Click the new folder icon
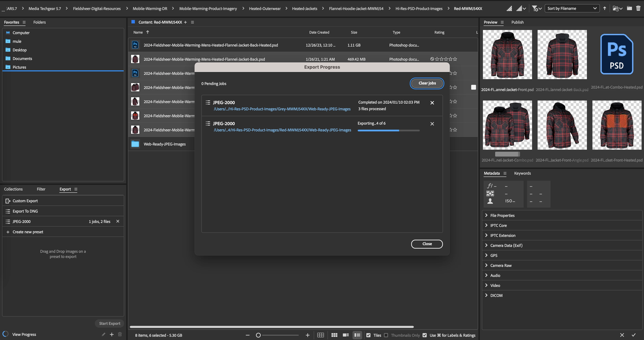Screen dimensions: 644x340 [629, 8]
